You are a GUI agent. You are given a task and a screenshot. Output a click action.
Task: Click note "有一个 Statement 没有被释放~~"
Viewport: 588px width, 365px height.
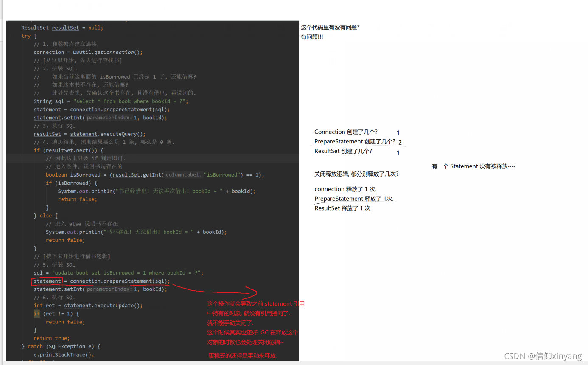point(473,166)
